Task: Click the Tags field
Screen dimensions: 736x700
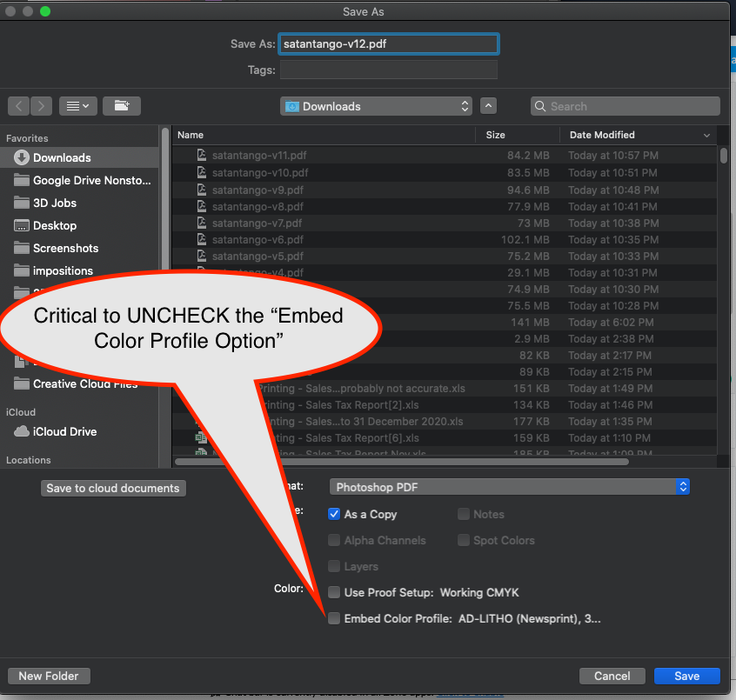Action: [389, 70]
